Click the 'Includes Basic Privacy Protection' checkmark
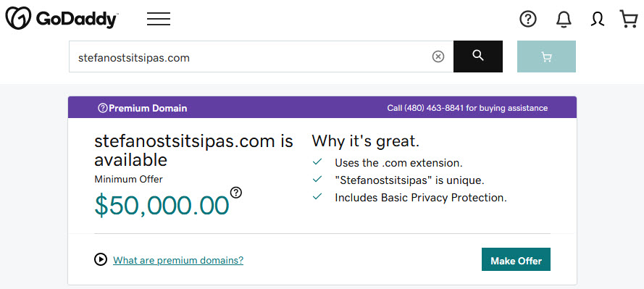The width and height of the screenshot is (644, 289). click(x=317, y=196)
